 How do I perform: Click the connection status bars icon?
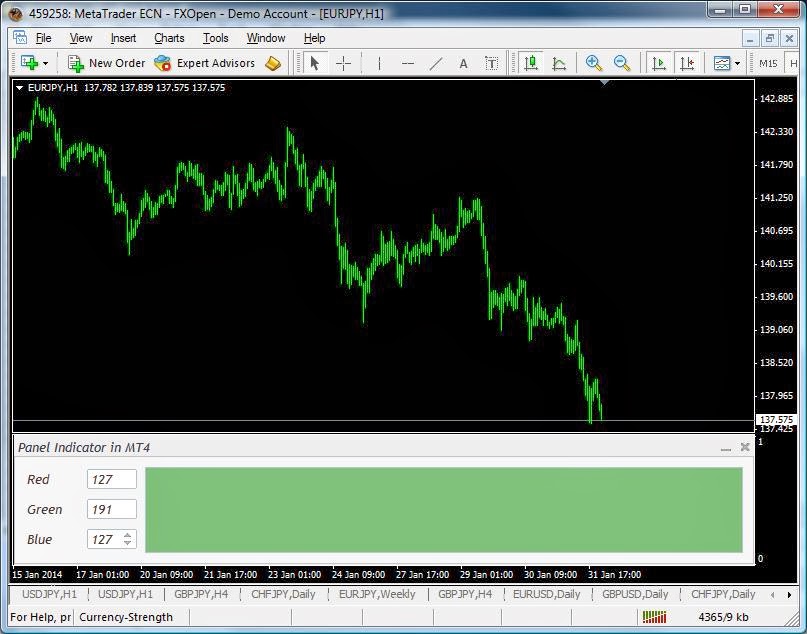point(654,617)
